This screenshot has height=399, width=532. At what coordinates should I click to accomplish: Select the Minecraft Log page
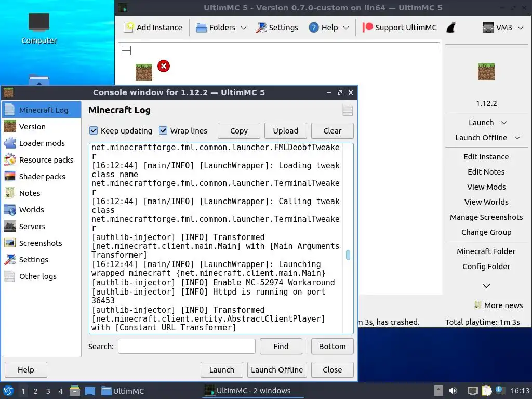[42, 110]
